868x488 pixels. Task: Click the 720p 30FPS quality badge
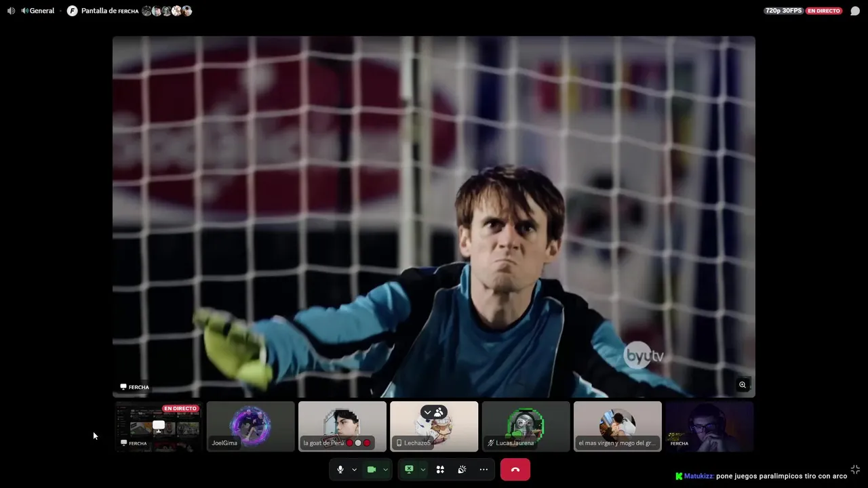[x=783, y=11]
